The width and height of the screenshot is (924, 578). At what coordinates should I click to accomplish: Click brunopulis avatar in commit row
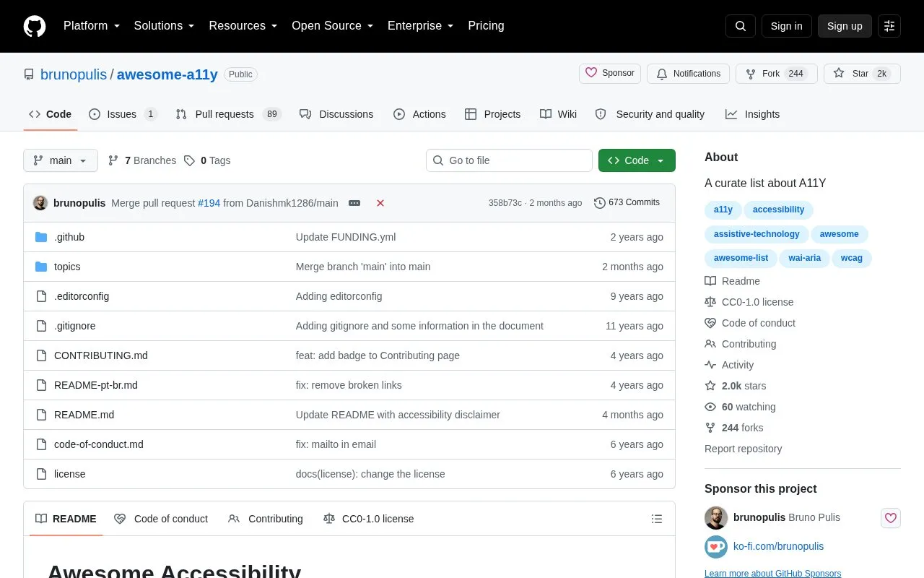point(40,203)
